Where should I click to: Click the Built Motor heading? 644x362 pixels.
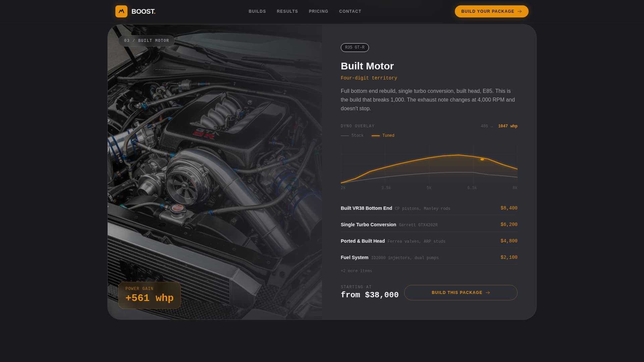pos(367,66)
